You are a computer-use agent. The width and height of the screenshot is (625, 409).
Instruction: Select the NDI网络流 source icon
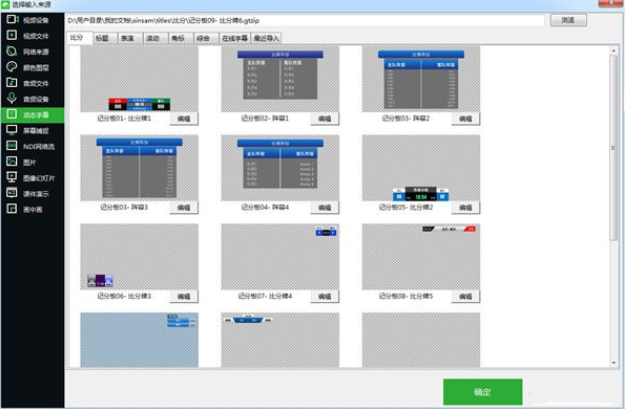pyautogui.click(x=11, y=147)
